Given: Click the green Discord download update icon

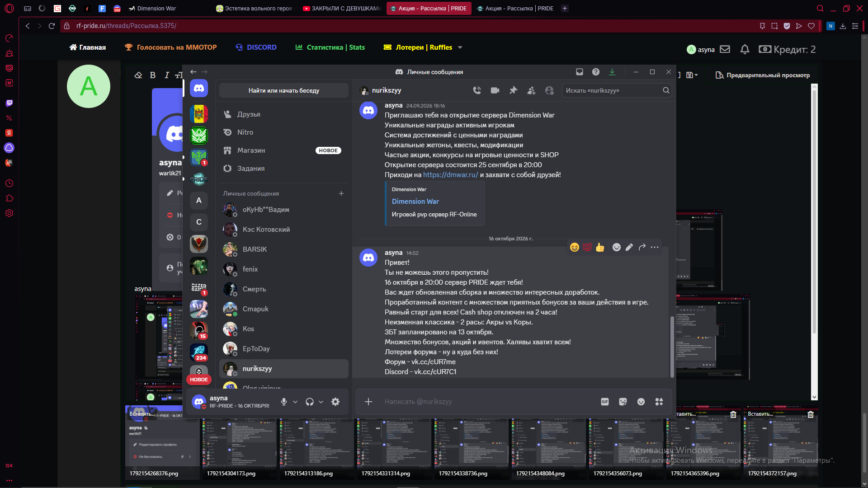Looking at the screenshot, I should click(612, 72).
